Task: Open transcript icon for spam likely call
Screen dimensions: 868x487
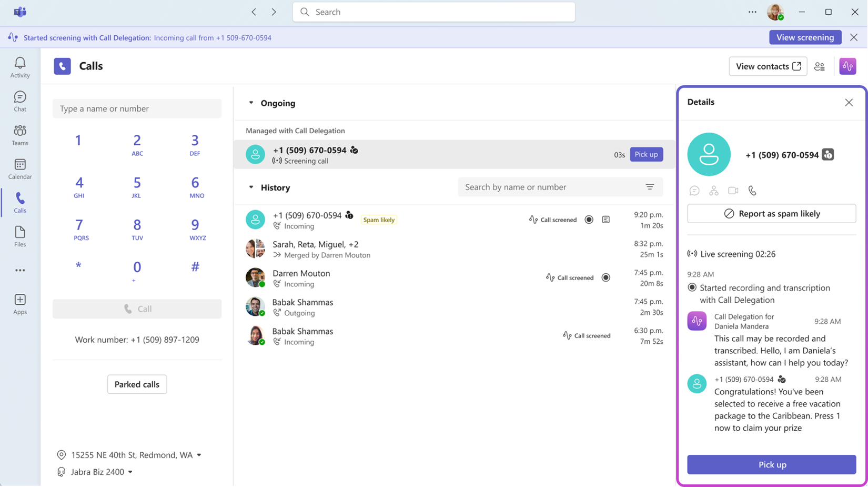Action: 606,220
